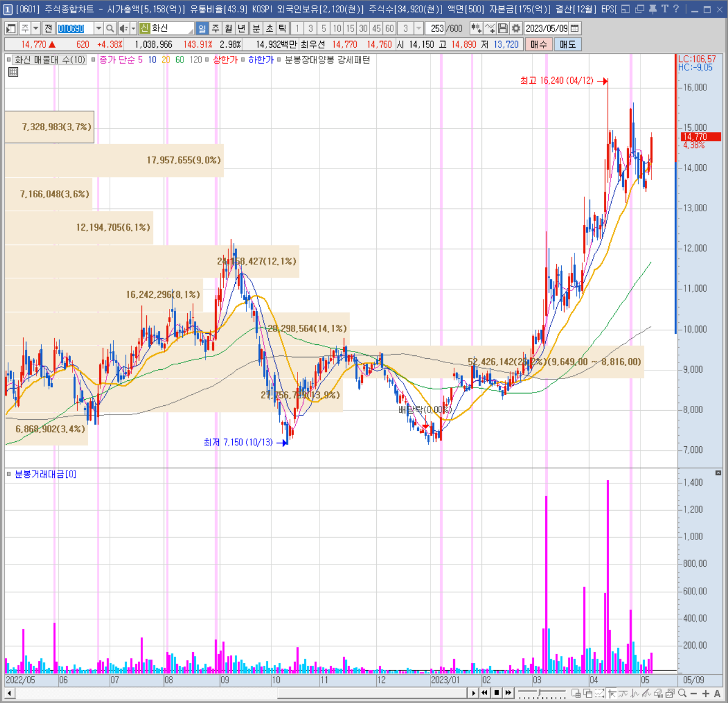This screenshot has width=728, height=703.
Task: Open the stock code history dropdown arrow
Action: (99, 28)
